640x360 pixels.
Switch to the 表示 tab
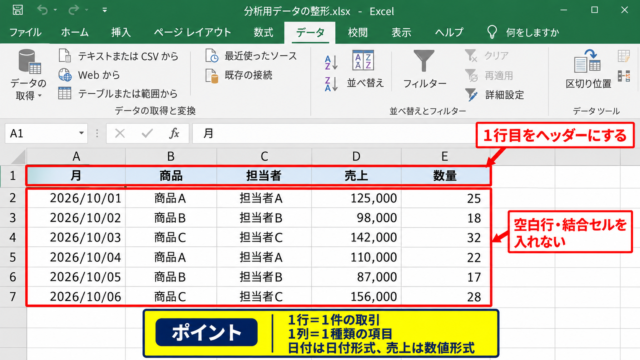(x=401, y=32)
